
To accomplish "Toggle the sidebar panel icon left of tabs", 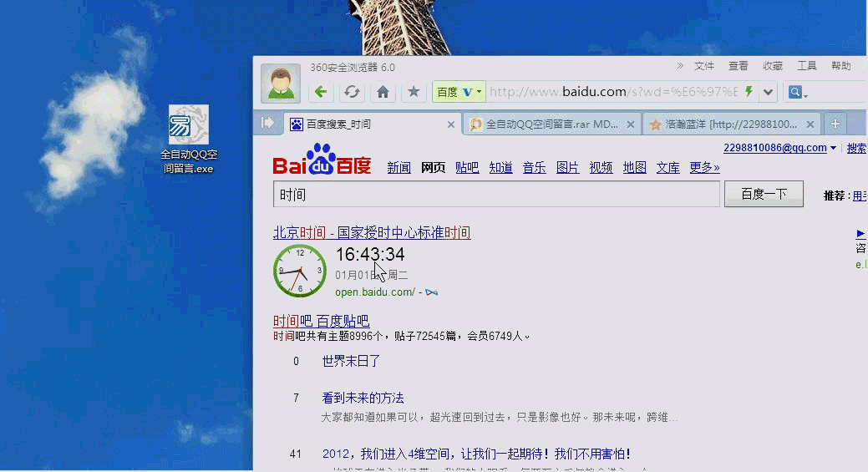I will (x=267, y=123).
